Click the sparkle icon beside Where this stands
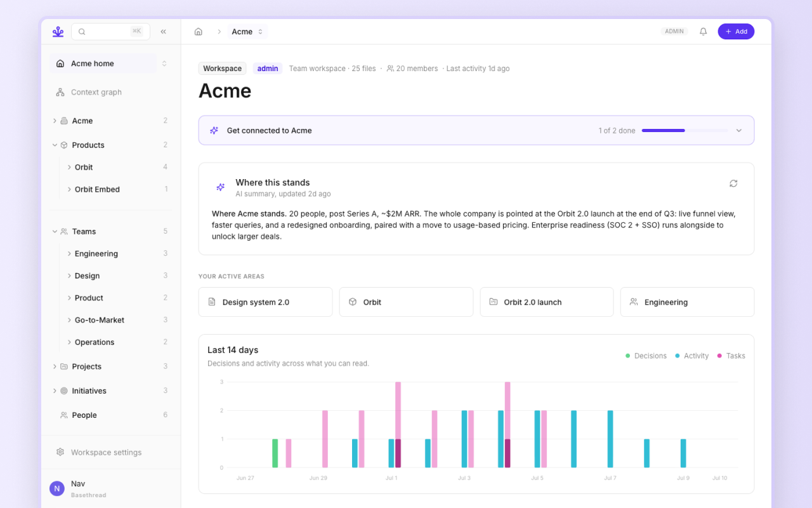 221,187
